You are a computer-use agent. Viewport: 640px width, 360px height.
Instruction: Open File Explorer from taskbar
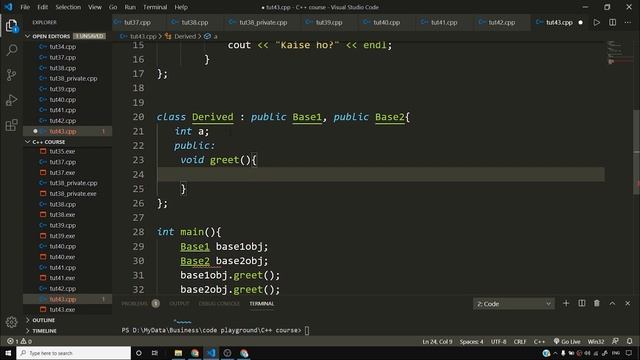pos(178,353)
